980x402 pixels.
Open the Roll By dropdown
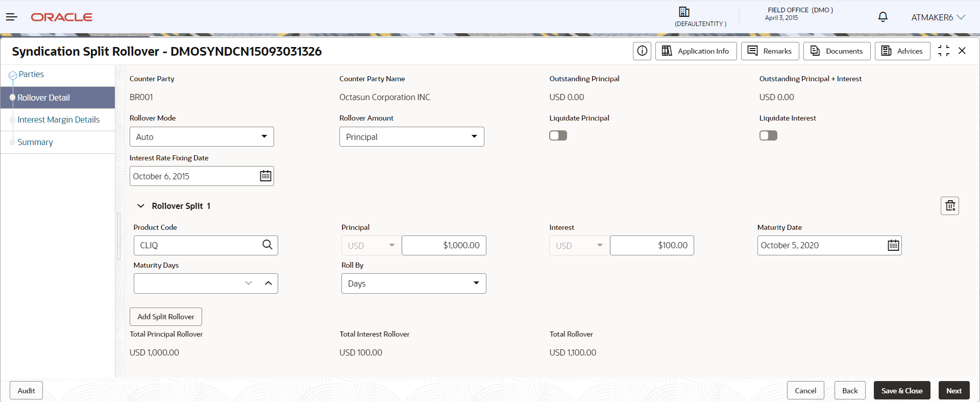click(x=414, y=283)
